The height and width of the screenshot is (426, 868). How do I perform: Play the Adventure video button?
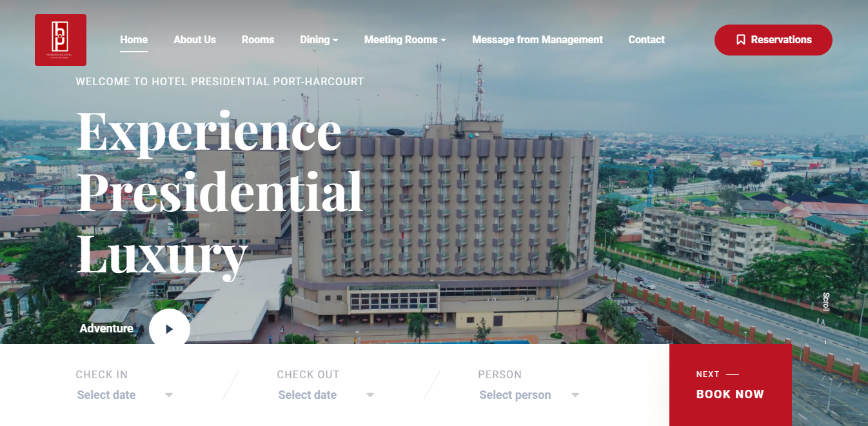coord(170,329)
